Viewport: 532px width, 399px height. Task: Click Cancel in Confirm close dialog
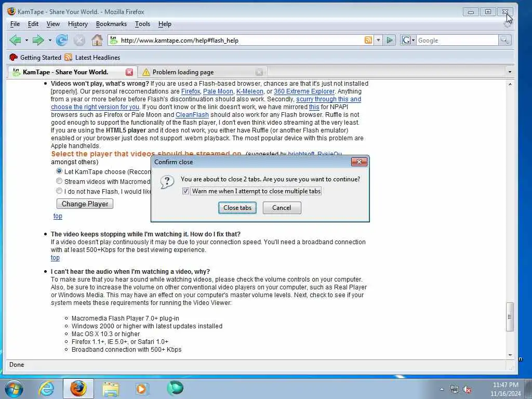point(282,208)
